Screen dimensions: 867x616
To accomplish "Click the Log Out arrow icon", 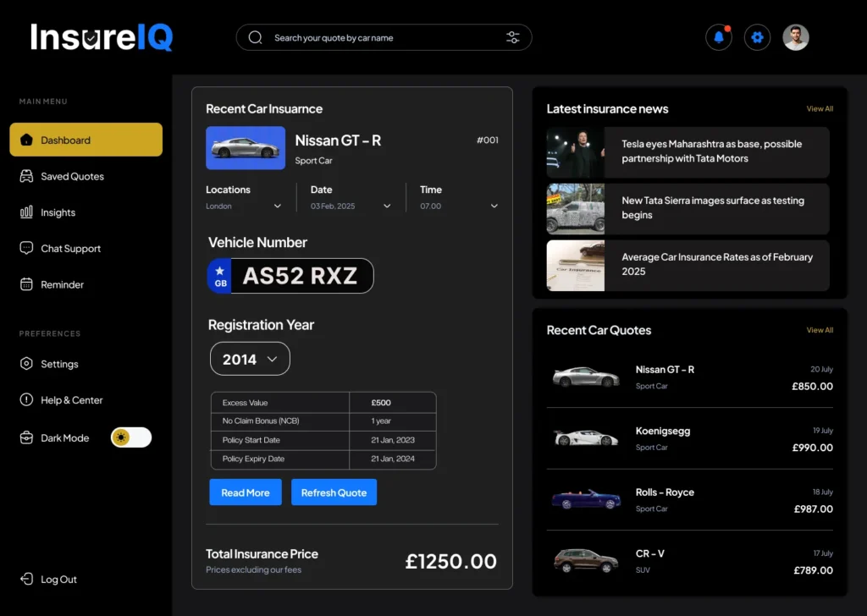I will 26,579.
